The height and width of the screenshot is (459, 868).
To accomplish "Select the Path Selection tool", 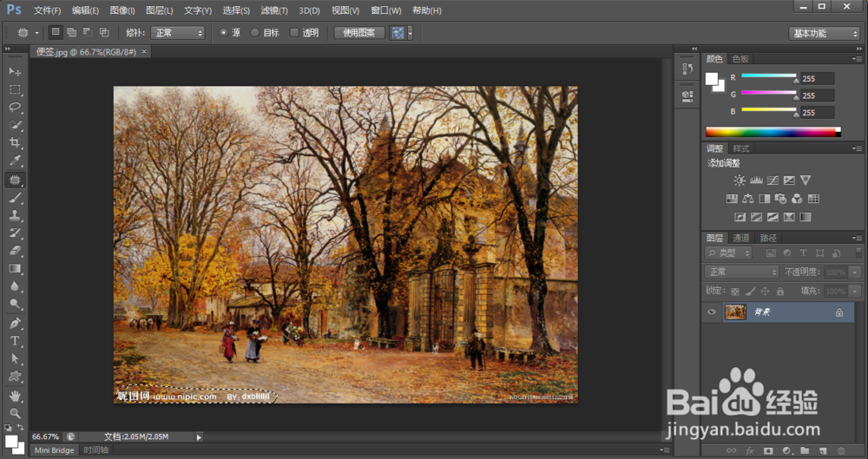I will click(15, 358).
